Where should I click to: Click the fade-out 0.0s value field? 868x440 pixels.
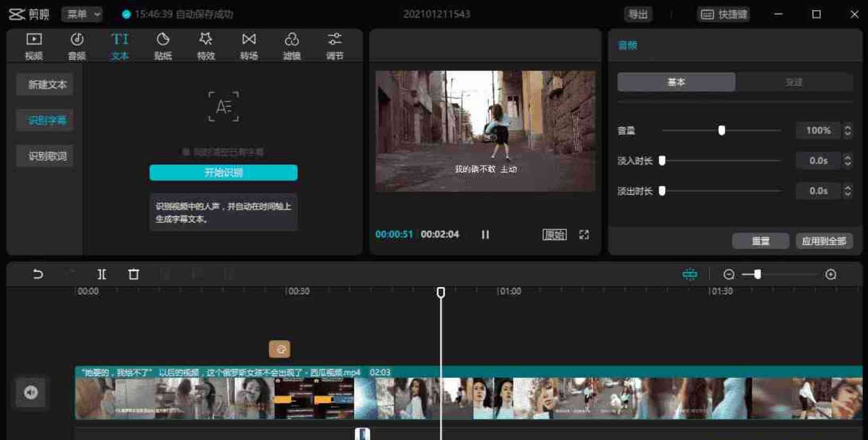coord(819,191)
